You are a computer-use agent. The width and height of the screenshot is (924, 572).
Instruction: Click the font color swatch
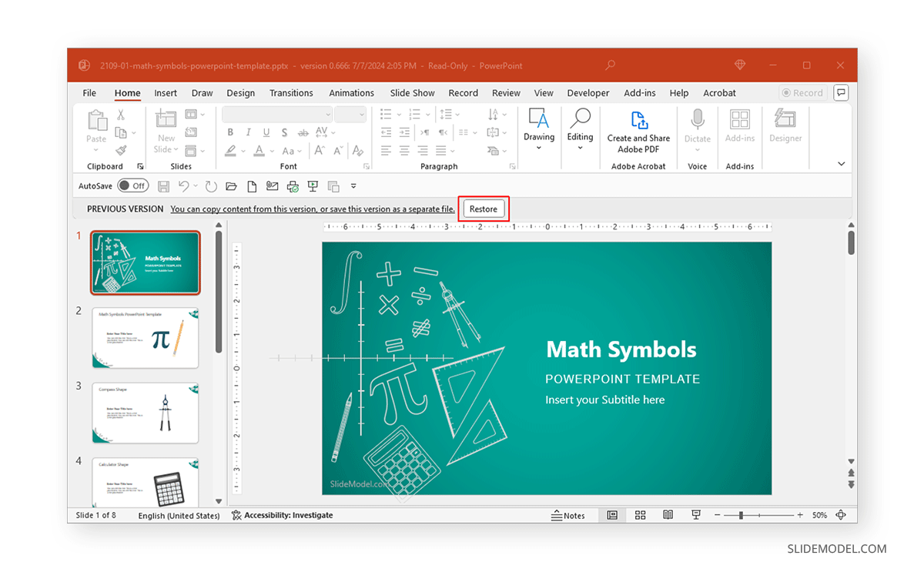(x=259, y=151)
